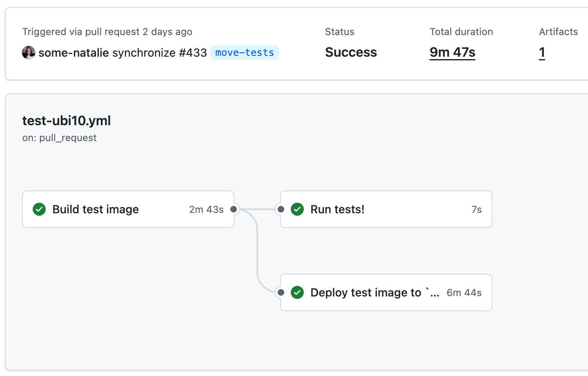Click the 6m 44s duration on Deploy job
This screenshot has height=376, width=588.
464,292
